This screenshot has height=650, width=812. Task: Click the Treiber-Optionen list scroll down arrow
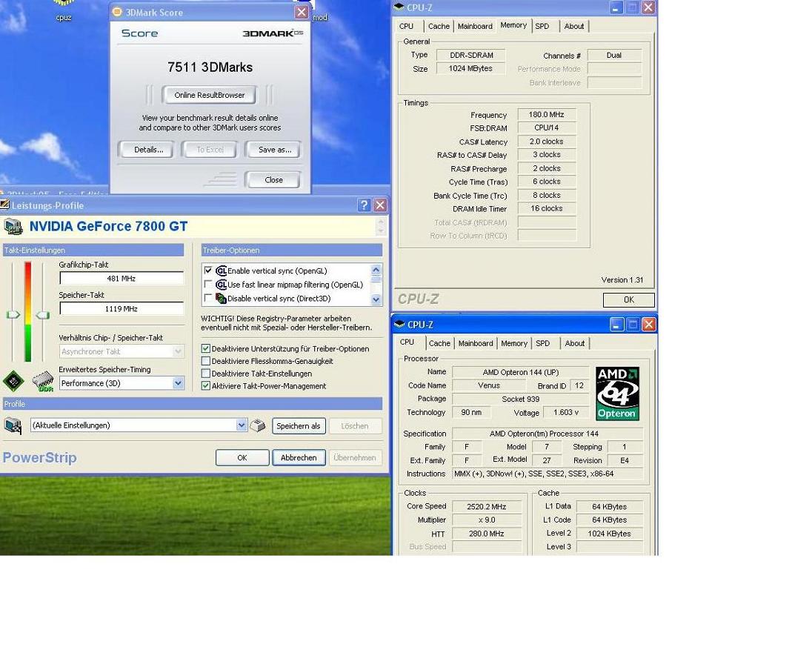pyautogui.click(x=376, y=299)
